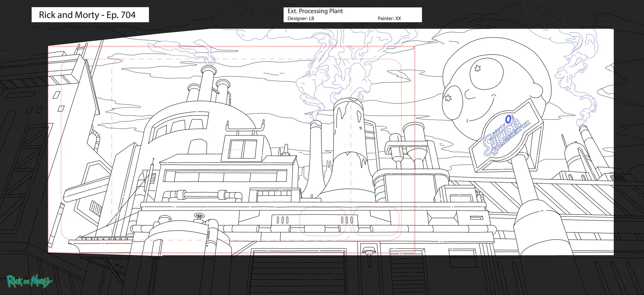The height and width of the screenshot is (295, 644).
Task: Select the 'Rick and Morty - Ep. 704' title
Action: tap(87, 15)
